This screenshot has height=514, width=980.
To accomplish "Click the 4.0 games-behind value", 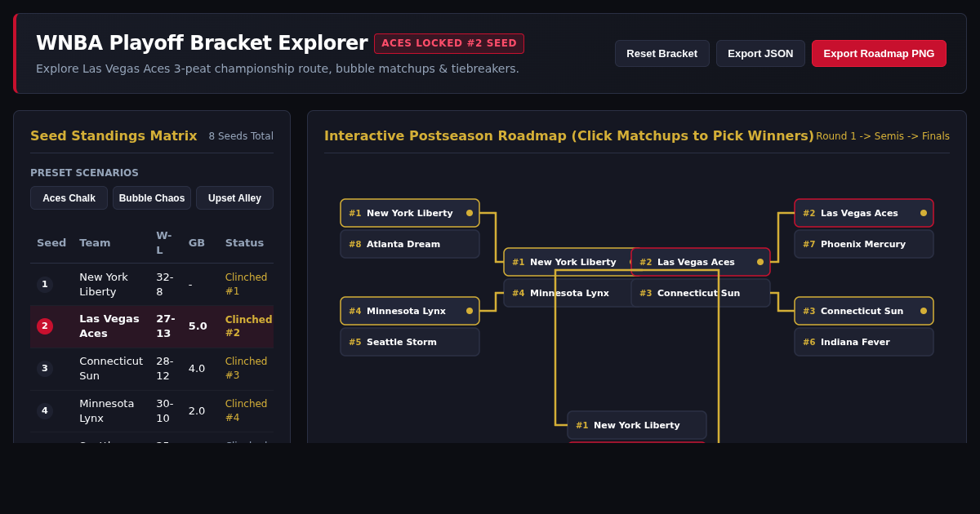I will pyautogui.click(x=197, y=368).
